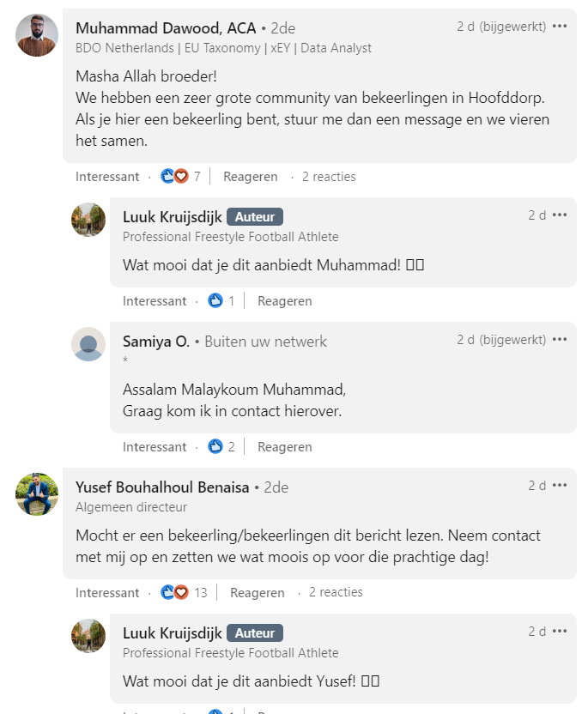
Task: View the 13 reactions on Yusef's comment
Action: pyautogui.click(x=184, y=592)
